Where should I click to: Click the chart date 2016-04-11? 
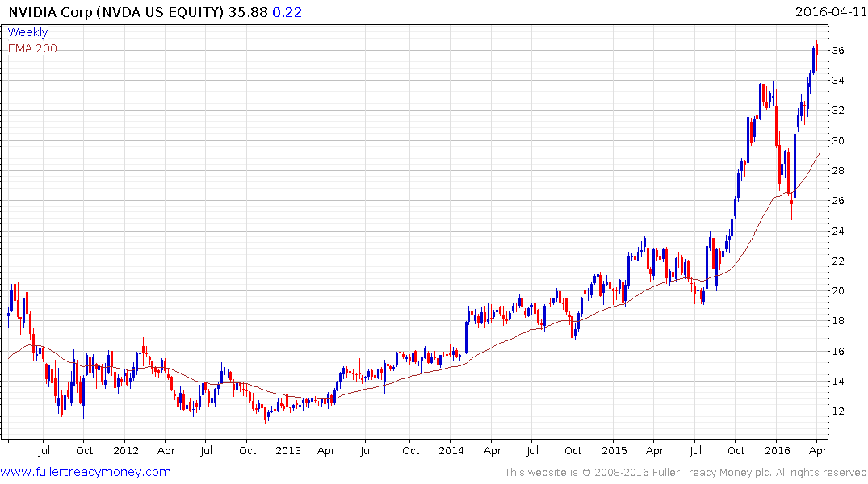click(830, 11)
